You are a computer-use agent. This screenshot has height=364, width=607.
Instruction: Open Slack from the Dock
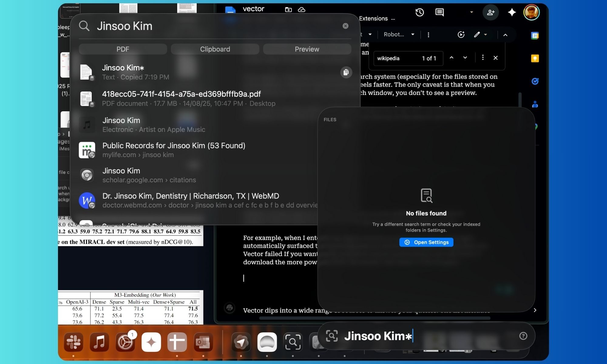(73, 342)
